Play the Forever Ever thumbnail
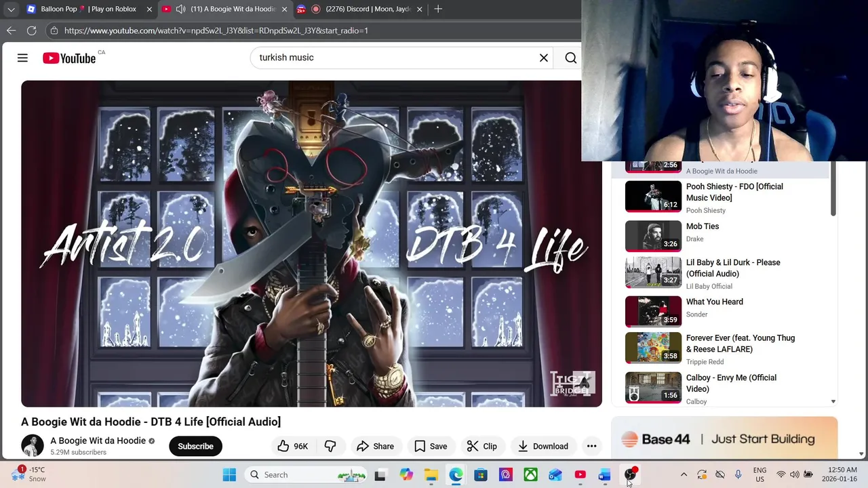868x488 pixels. 653,348
